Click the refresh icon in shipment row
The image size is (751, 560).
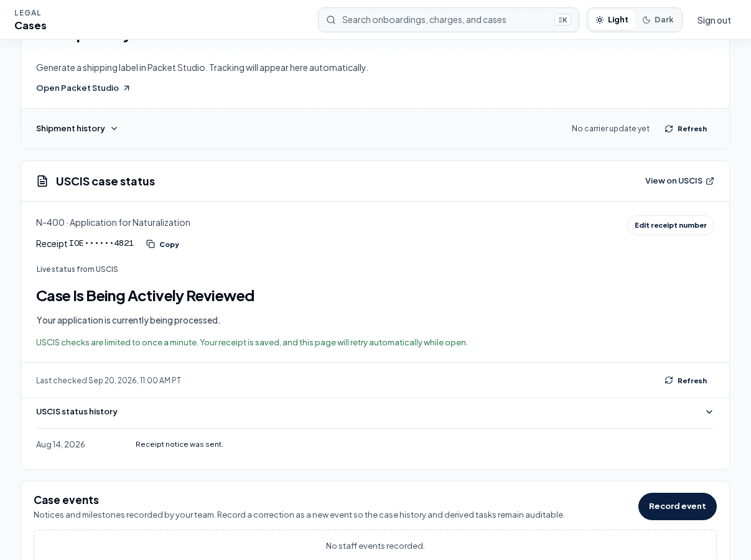click(x=669, y=129)
